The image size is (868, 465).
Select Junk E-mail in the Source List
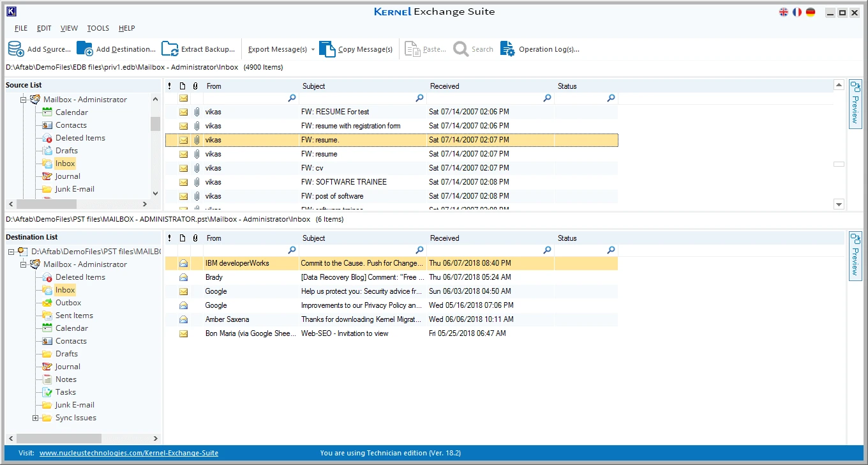[x=75, y=189]
